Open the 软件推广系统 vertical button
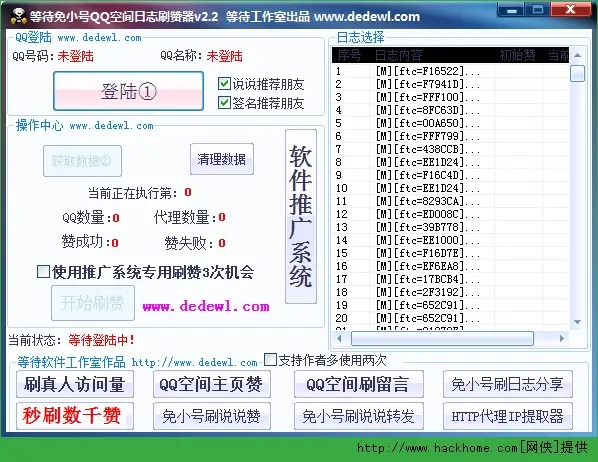This screenshot has width=598, height=462. click(x=301, y=216)
